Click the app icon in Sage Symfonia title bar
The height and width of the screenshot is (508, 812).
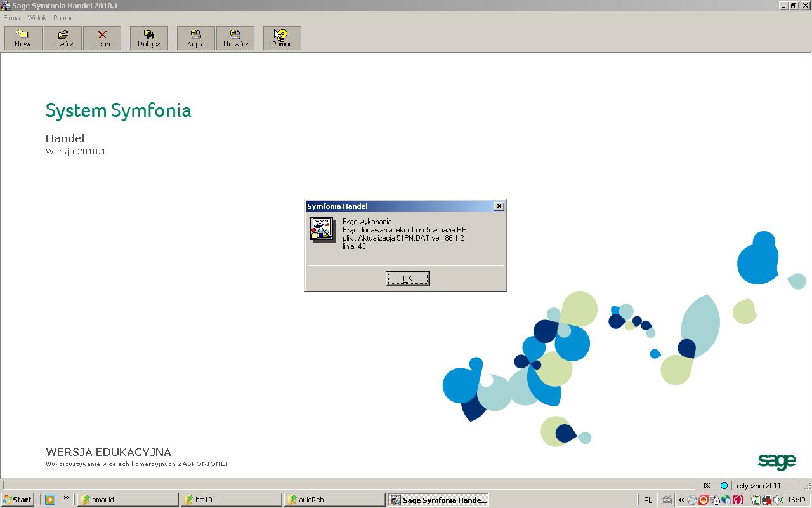pos(6,6)
